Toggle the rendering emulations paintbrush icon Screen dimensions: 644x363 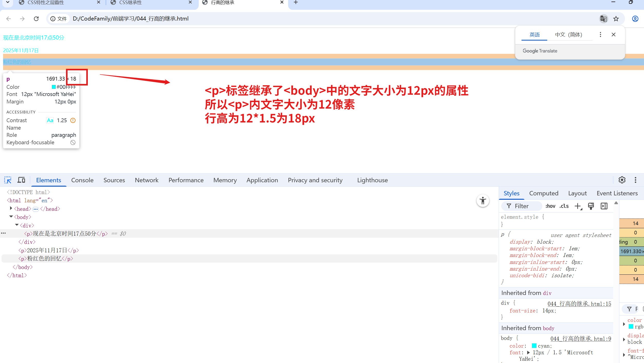coord(591,206)
